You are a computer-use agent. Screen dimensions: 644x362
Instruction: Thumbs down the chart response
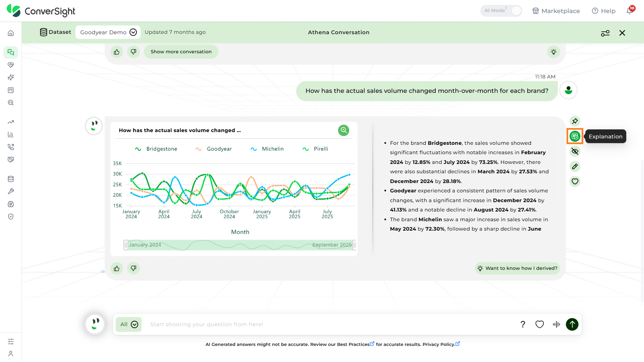click(x=133, y=268)
